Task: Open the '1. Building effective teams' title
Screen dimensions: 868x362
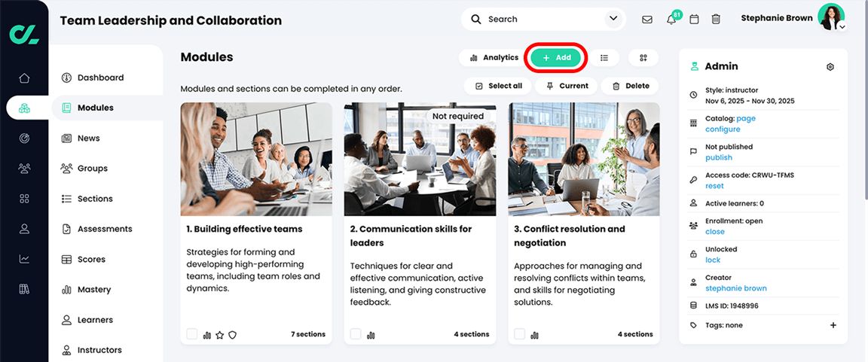Action: pyautogui.click(x=245, y=229)
